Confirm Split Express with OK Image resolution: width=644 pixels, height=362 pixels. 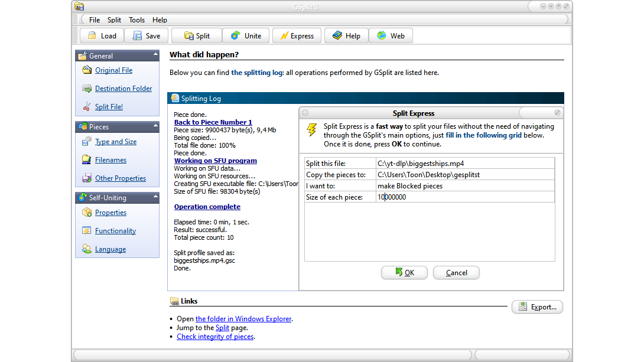tap(404, 272)
